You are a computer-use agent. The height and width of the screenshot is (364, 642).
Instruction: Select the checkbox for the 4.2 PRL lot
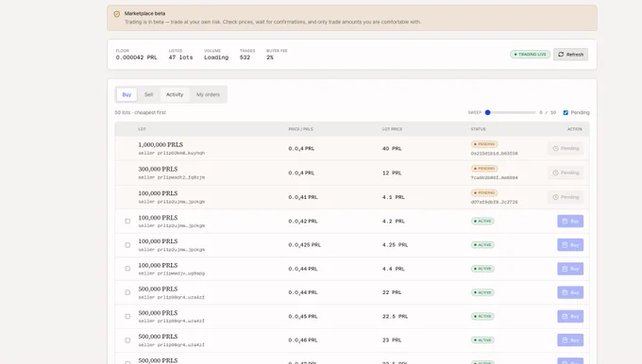pyautogui.click(x=127, y=222)
